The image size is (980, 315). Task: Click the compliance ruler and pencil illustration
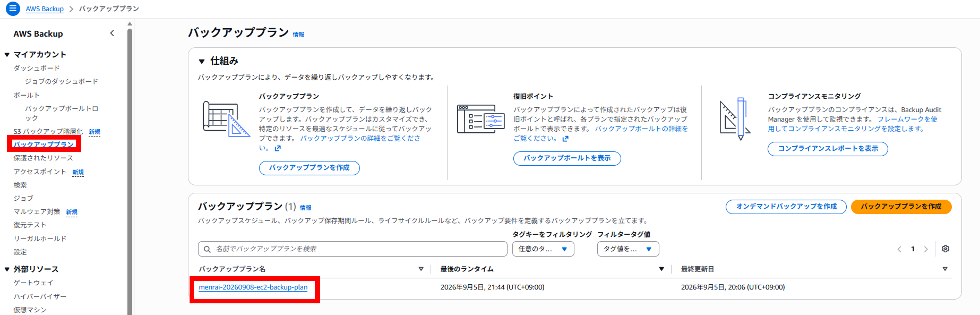(x=735, y=119)
